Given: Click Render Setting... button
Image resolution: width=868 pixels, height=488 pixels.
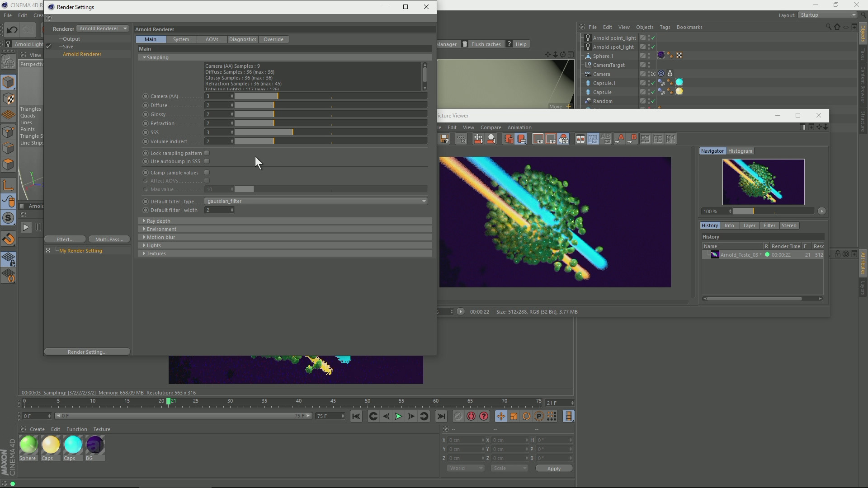Looking at the screenshot, I should (x=87, y=352).
